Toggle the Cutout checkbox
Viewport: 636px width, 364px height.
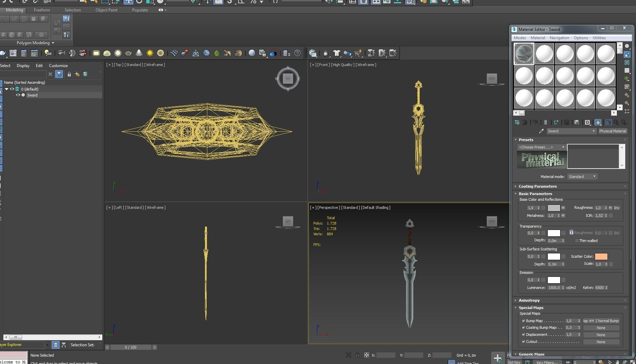[x=523, y=342]
